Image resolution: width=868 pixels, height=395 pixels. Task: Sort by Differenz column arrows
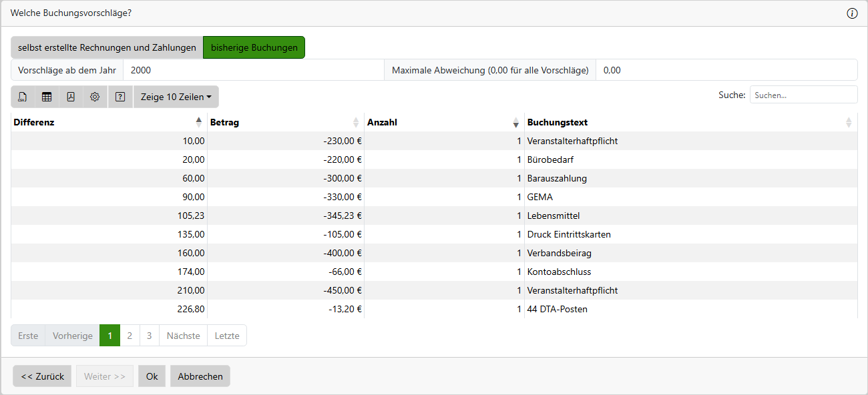click(x=198, y=122)
